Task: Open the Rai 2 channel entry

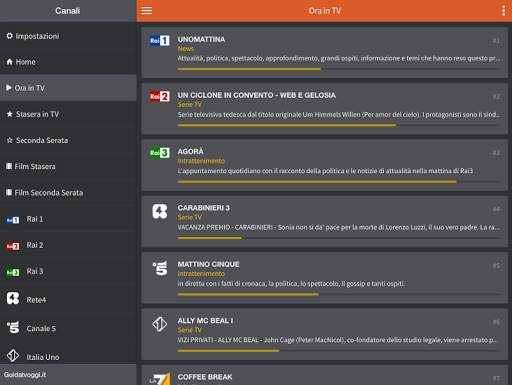Action: click(x=68, y=245)
